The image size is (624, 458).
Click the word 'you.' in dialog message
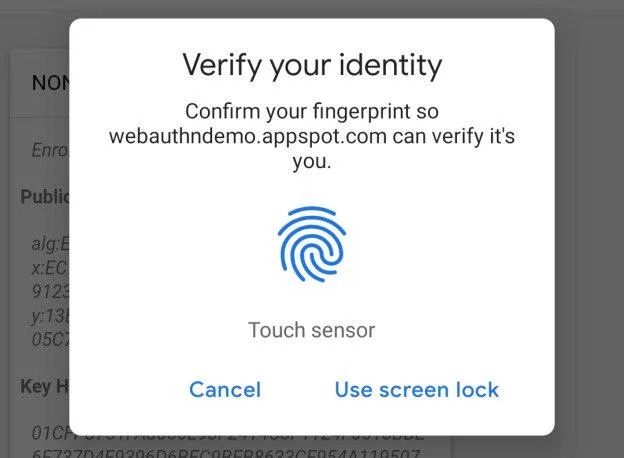click(x=311, y=161)
